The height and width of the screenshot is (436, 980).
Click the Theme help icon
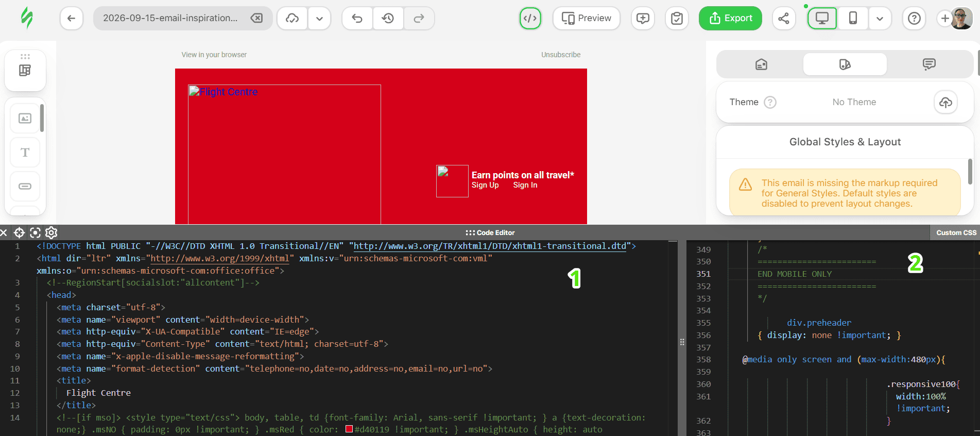coord(770,102)
